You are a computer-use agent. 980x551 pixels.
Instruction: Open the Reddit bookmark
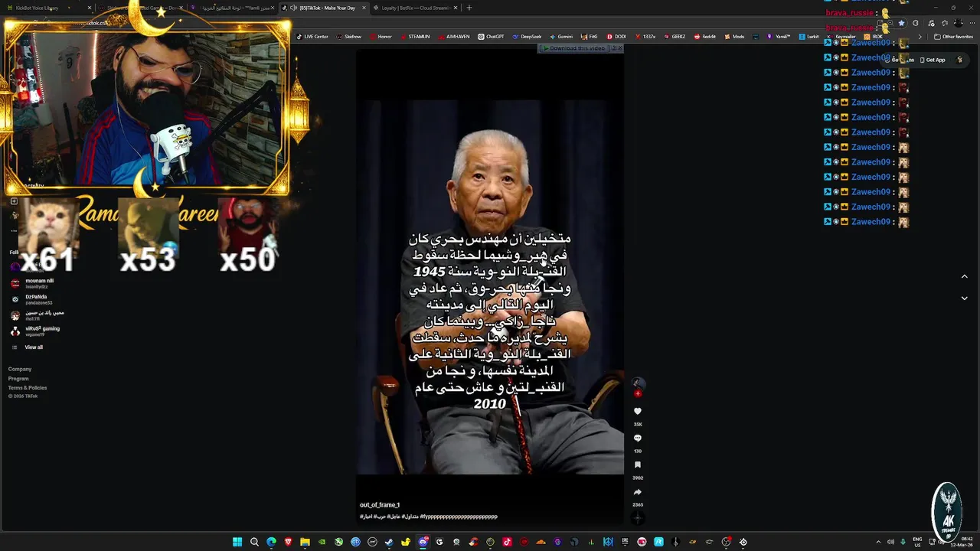[x=705, y=37]
